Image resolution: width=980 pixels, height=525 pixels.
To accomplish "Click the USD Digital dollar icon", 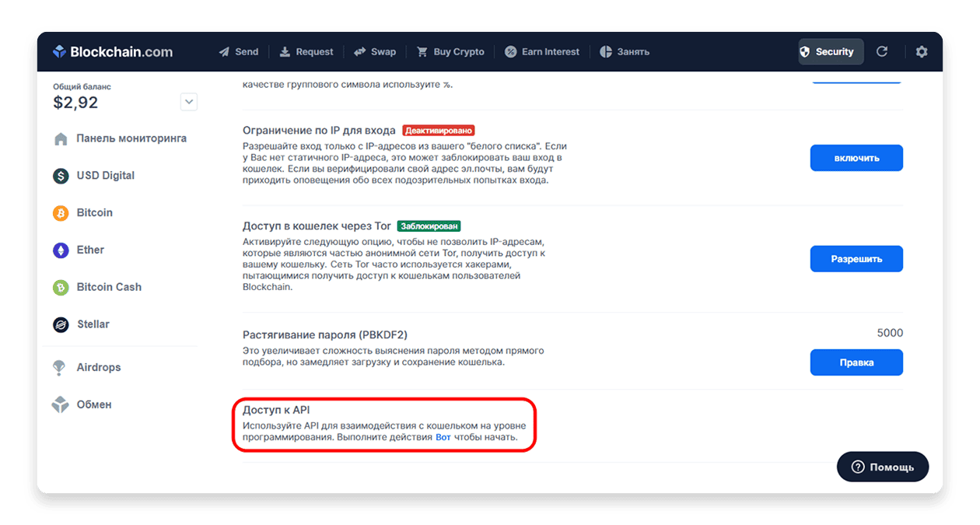I will [x=61, y=176].
